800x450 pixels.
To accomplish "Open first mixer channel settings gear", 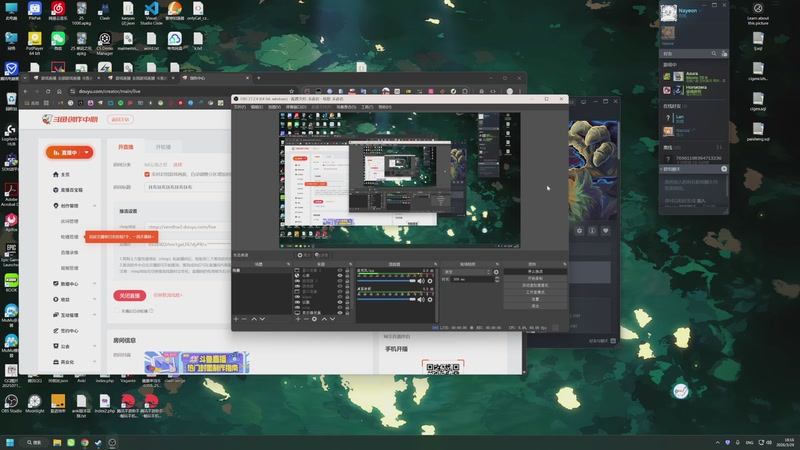I will pyautogui.click(x=430, y=281).
